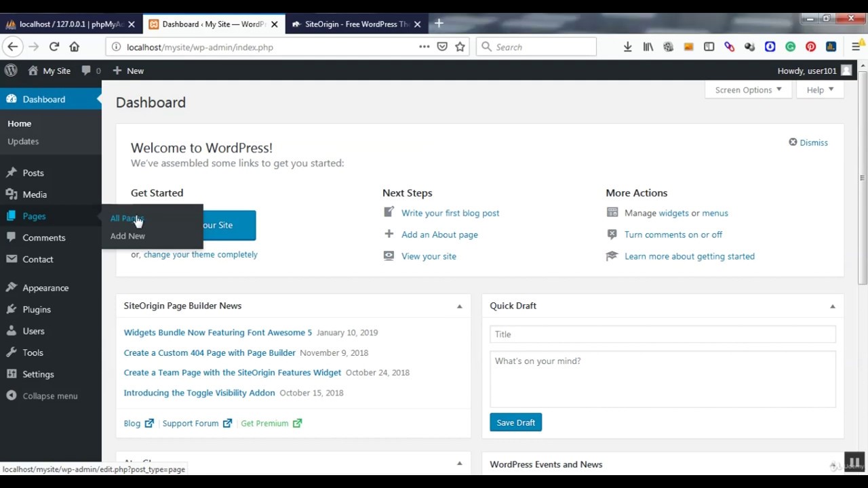Click the SiteOrigin Blog link
The image size is (868, 488).
click(138, 423)
